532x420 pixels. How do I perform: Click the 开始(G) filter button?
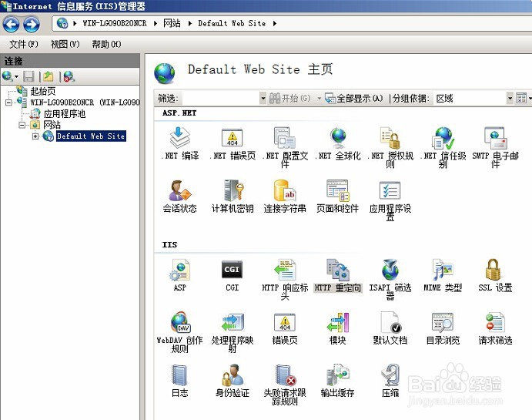tap(290, 99)
